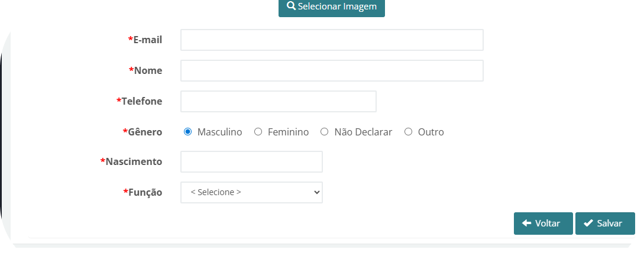The height and width of the screenshot is (272, 644).
Task: Click the E-mail field label
Action: (147, 40)
